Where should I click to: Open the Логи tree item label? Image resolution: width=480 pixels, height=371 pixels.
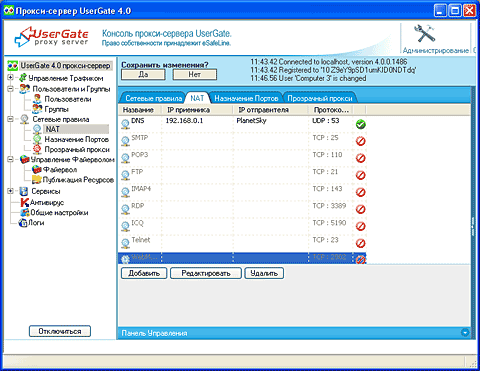(36, 223)
